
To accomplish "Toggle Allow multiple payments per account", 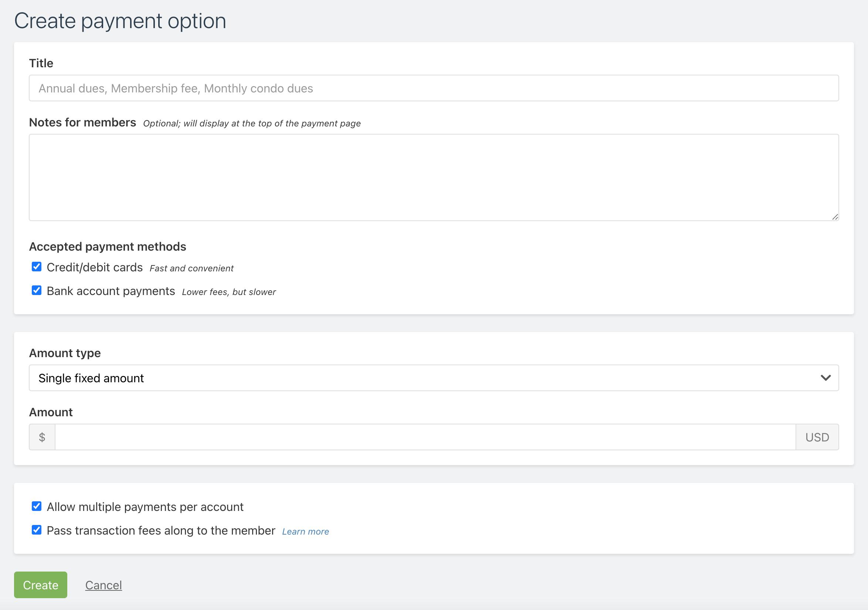I will tap(36, 506).
